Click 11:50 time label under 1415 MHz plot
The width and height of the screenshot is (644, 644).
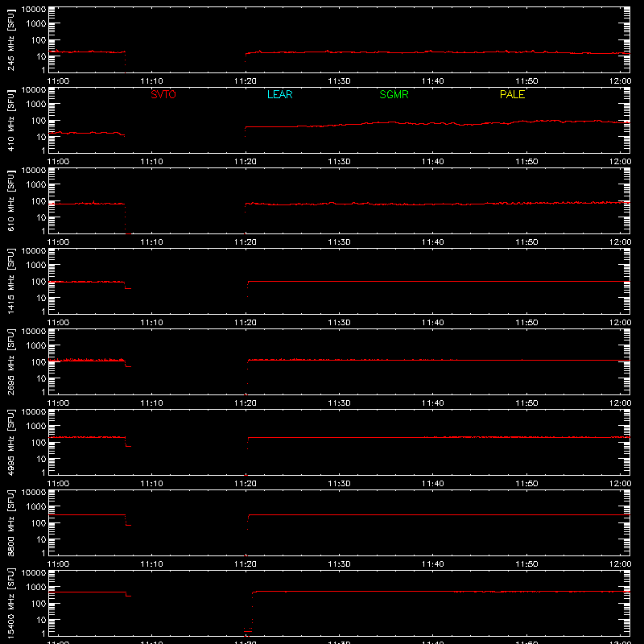[526, 323]
